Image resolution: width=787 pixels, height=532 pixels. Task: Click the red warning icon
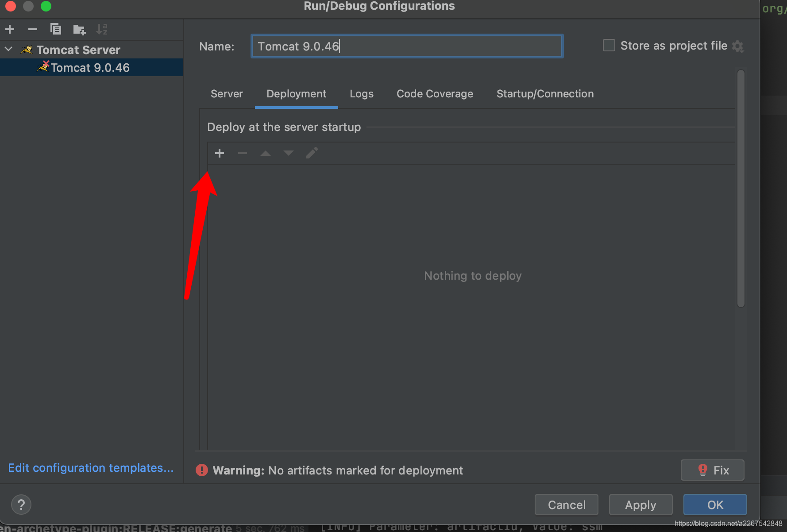coord(202,470)
